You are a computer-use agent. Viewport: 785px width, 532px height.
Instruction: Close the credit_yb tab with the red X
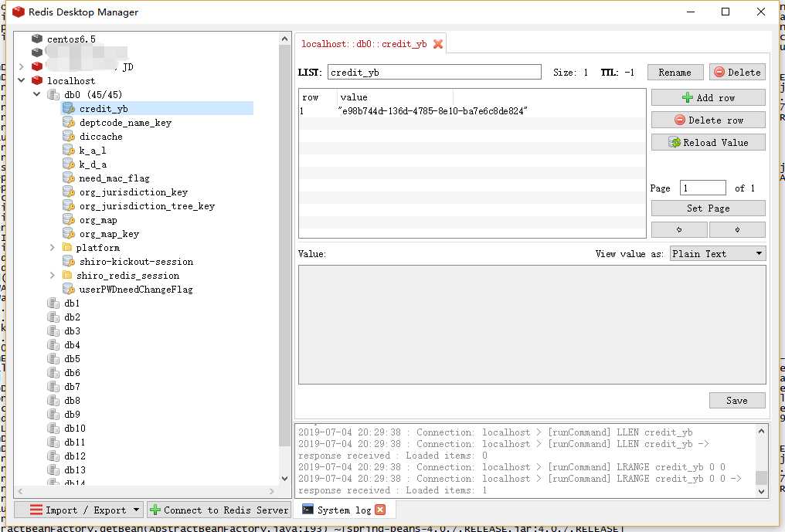(438, 44)
